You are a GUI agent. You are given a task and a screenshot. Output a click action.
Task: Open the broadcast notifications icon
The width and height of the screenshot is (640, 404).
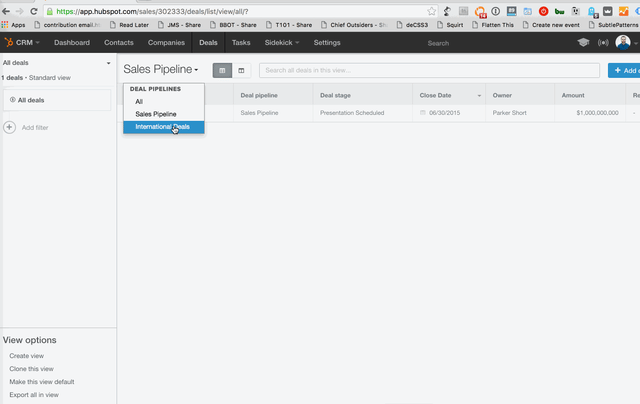pyautogui.click(x=603, y=42)
